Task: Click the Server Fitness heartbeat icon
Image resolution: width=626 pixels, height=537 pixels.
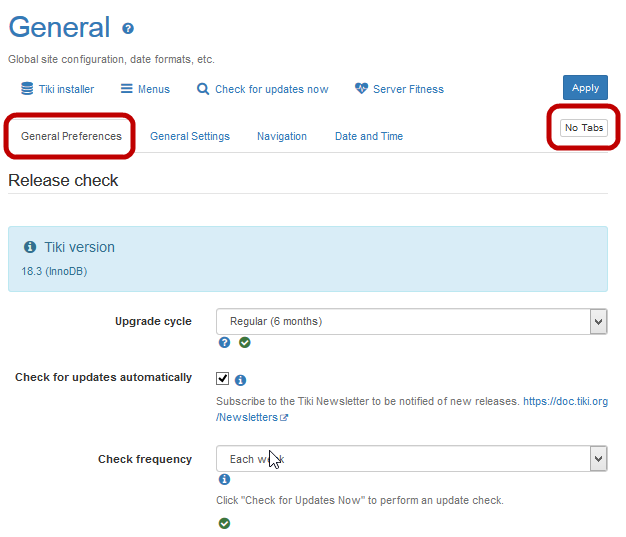Action: [361, 89]
